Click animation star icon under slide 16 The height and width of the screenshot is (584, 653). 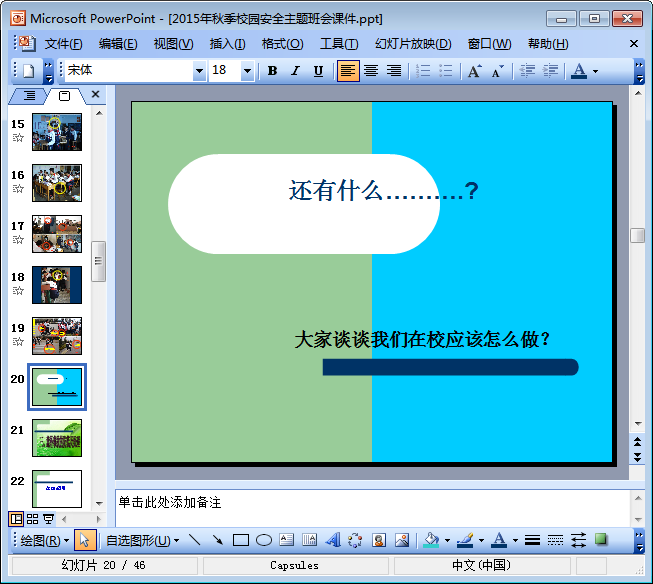coord(18,189)
